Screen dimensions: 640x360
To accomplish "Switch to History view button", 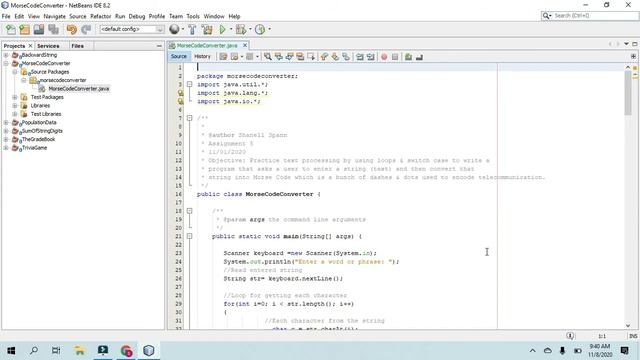I will coord(202,56).
